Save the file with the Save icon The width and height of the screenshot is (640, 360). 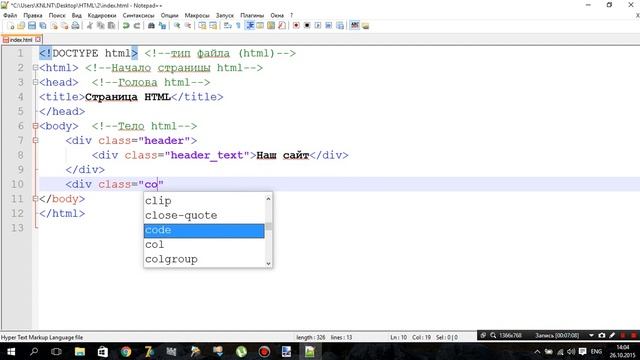(31, 26)
